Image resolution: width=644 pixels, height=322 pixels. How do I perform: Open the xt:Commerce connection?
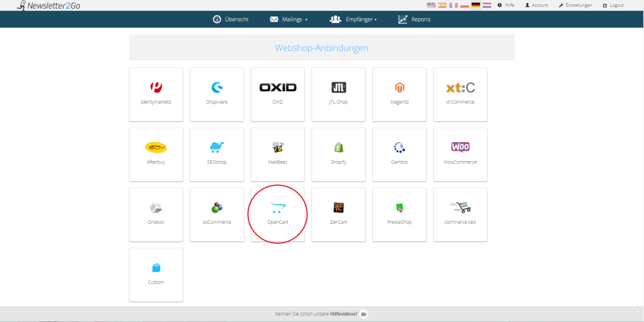460,94
